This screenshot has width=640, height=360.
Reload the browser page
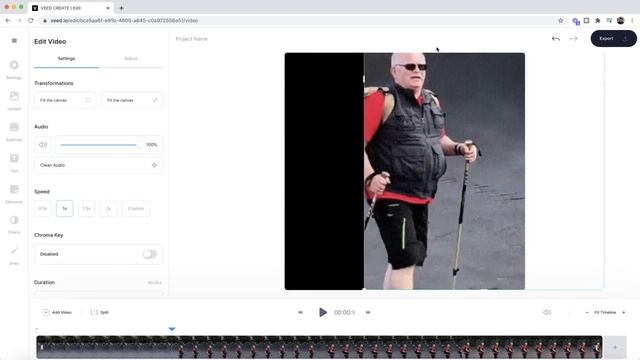pos(31,20)
